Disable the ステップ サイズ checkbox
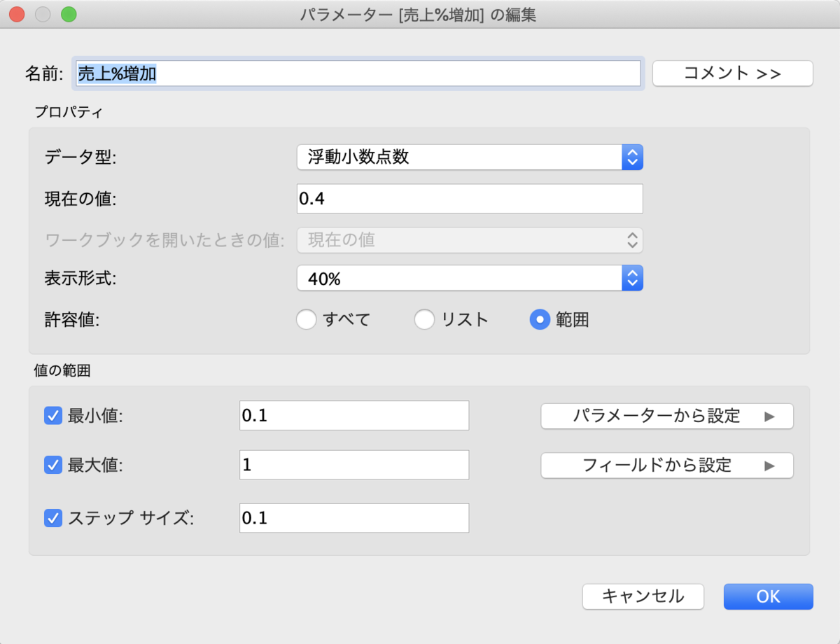 (x=53, y=518)
